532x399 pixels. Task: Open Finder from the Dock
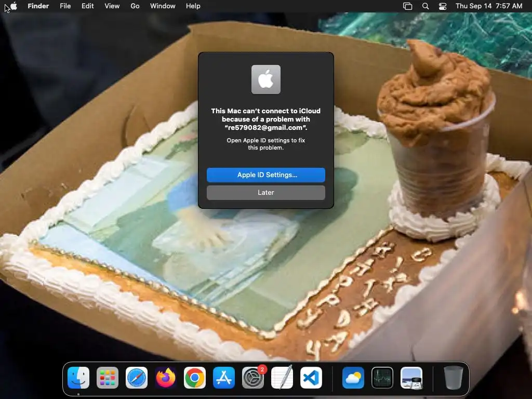(x=78, y=378)
